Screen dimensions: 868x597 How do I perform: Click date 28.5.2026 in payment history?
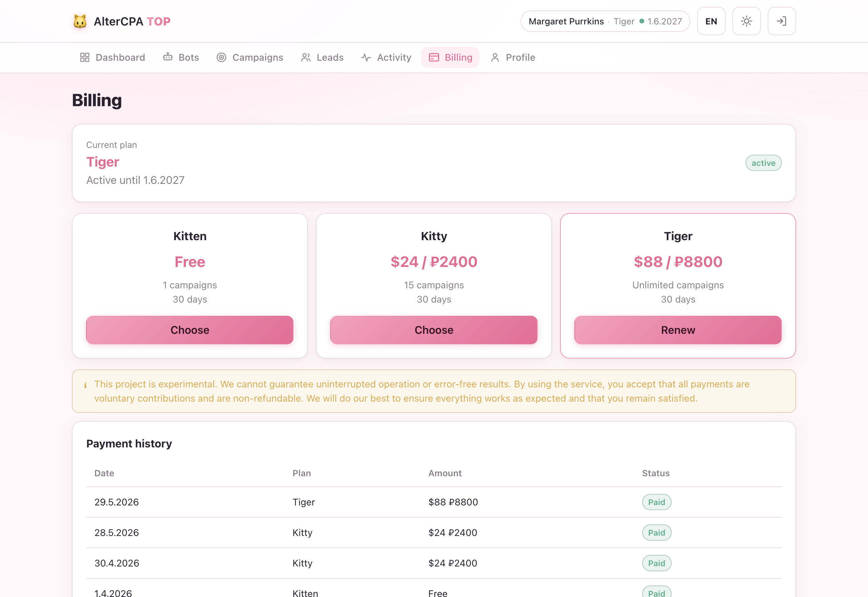pyautogui.click(x=117, y=533)
